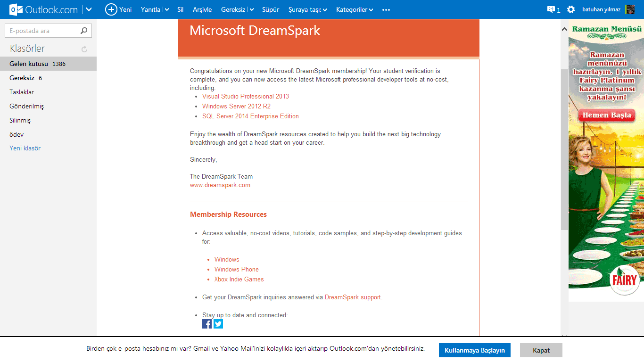Open the DreamSpark support link
644x362 pixels.
(x=353, y=297)
